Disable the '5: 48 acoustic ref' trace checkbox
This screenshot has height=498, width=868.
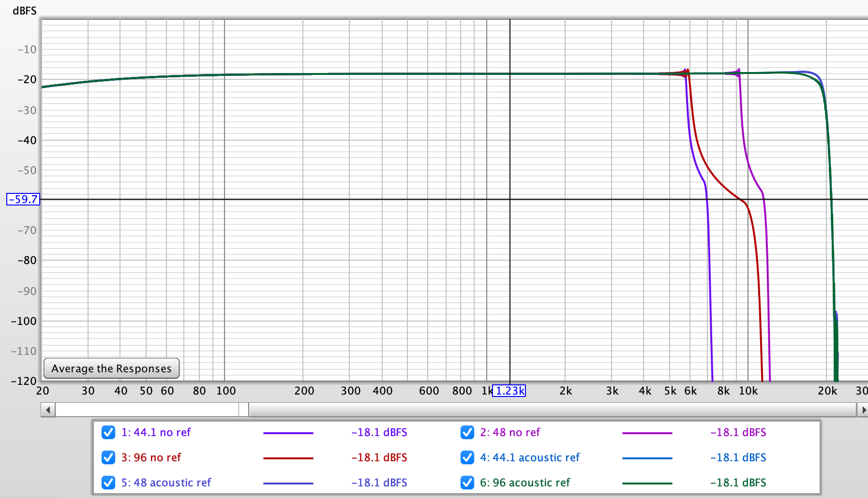(x=108, y=483)
